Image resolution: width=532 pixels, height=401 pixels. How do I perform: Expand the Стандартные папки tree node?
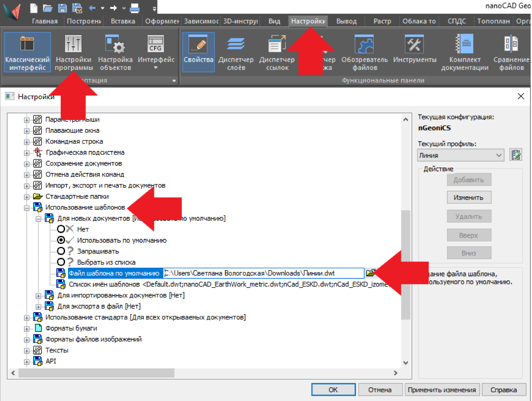click(x=27, y=196)
